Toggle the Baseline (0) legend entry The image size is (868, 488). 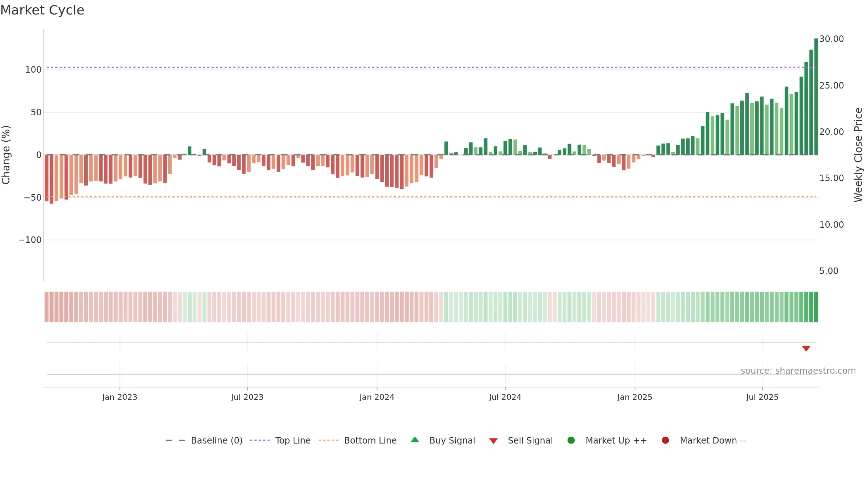(204, 440)
